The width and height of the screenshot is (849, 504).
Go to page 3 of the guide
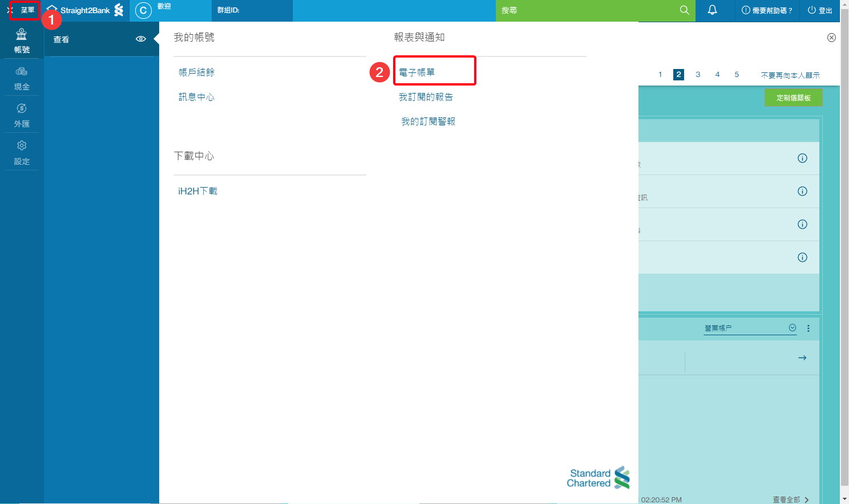pos(698,75)
